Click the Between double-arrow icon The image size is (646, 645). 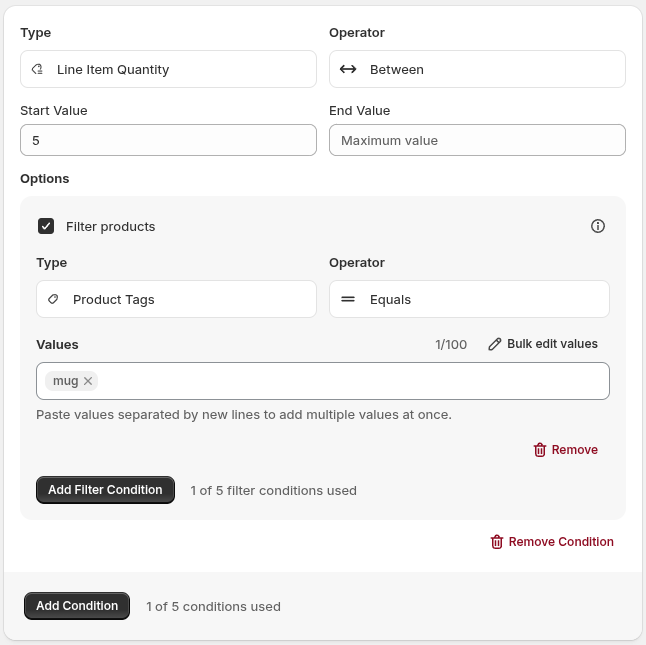pos(348,69)
